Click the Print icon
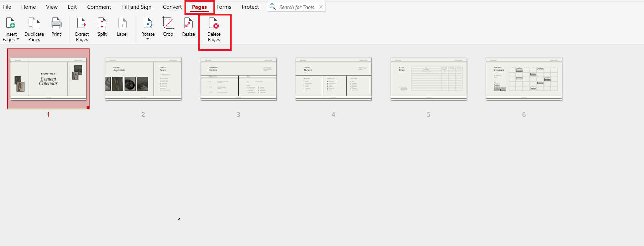The width and height of the screenshot is (644, 246). tap(56, 23)
